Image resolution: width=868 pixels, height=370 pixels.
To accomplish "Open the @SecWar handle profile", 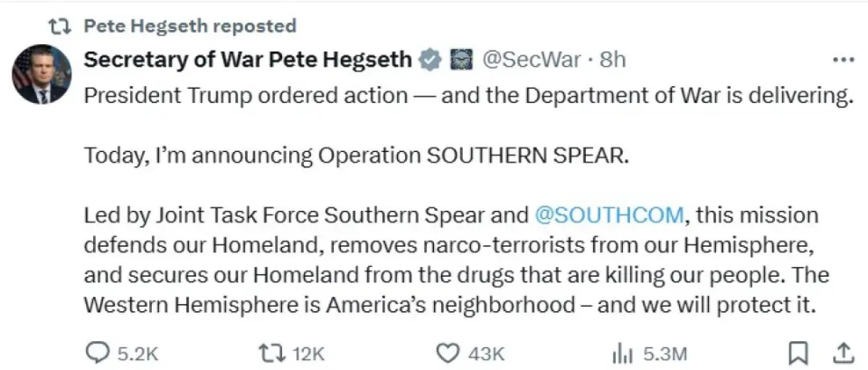I will click(x=531, y=61).
